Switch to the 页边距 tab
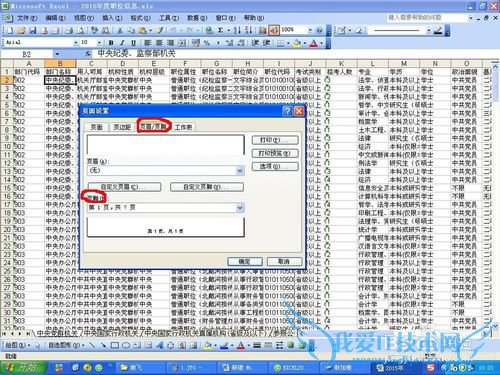The width and height of the screenshot is (500, 375). point(122,127)
